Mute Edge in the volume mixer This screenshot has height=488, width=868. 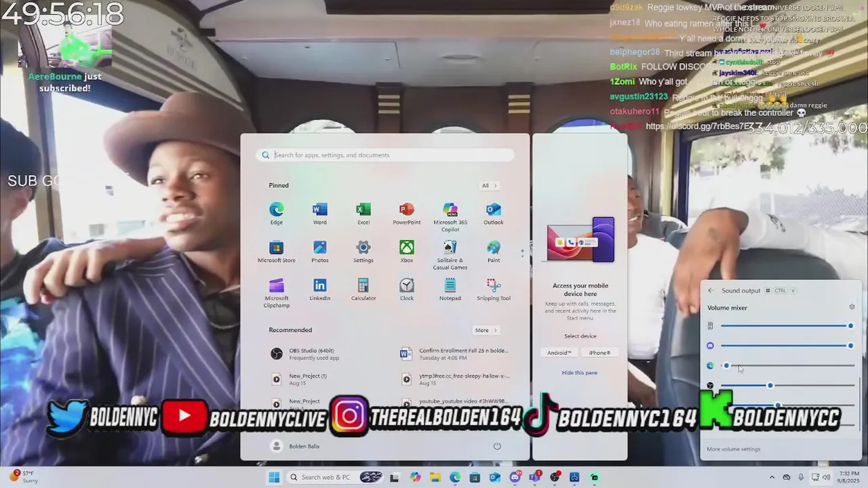pyautogui.click(x=710, y=365)
